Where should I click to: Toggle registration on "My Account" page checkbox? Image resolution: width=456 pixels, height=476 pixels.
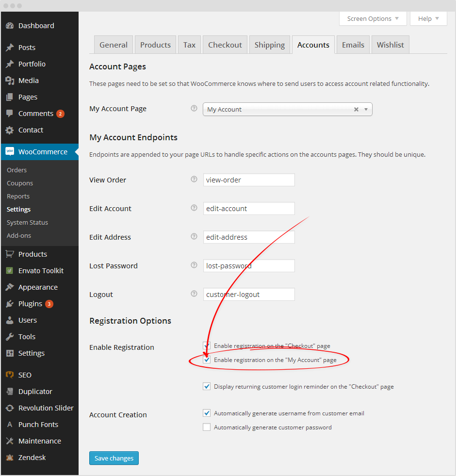(207, 360)
